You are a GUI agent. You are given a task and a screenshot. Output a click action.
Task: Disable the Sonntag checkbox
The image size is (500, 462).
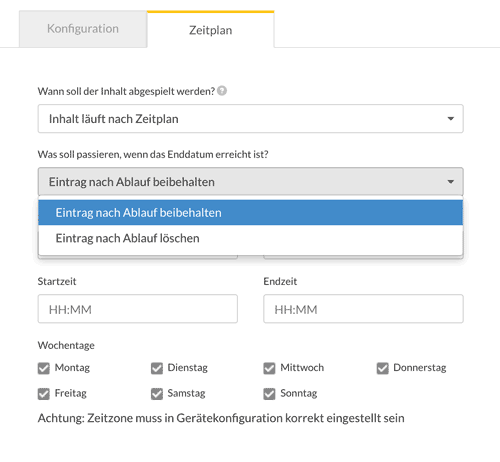[269, 394]
